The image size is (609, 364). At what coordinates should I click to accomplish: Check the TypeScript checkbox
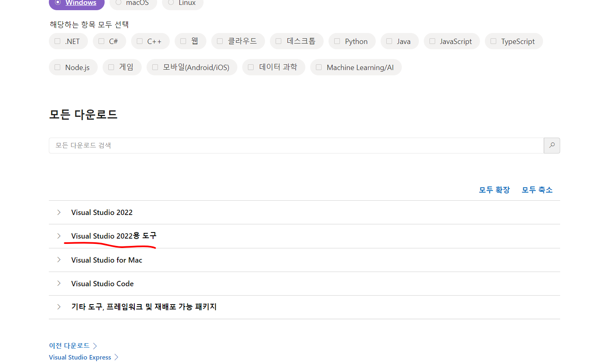coord(493,41)
